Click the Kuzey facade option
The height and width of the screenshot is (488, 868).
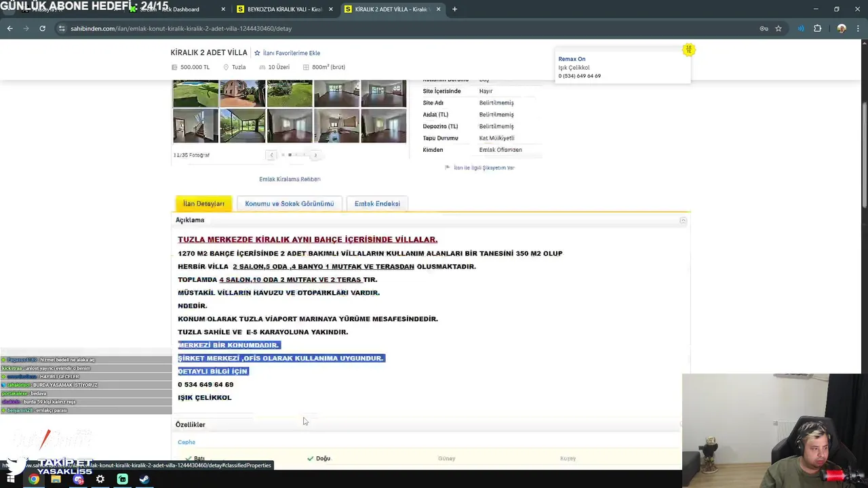[x=568, y=458]
